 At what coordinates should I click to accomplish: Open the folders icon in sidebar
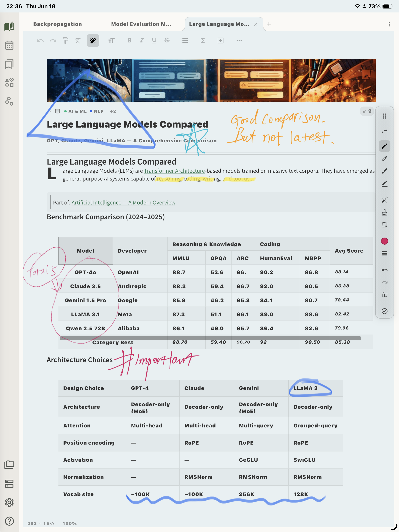(x=9, y=465)
